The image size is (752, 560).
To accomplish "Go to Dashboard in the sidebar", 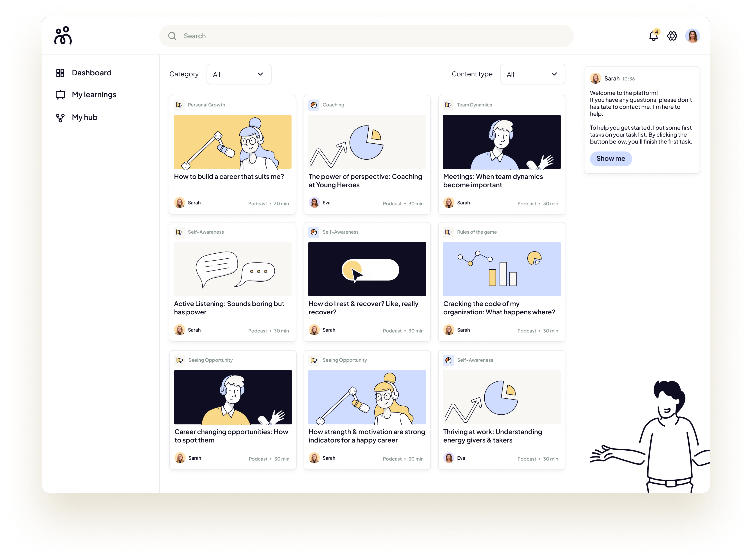I will pyautogui.click(x=92, y=73).
